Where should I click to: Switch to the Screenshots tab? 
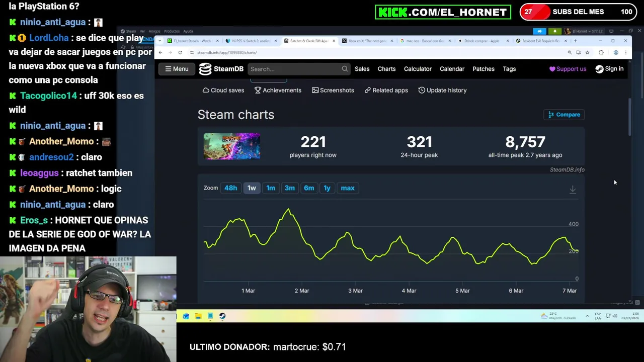click(x=333, y=90)
